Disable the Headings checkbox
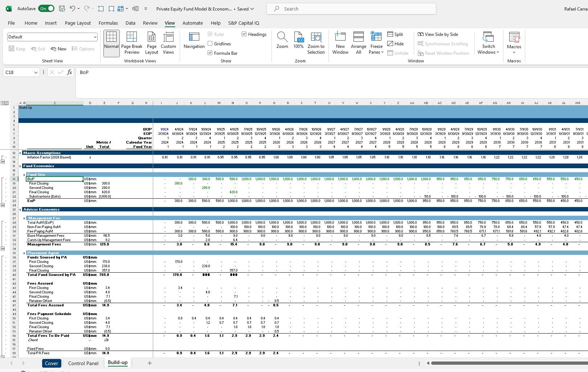588x372 pixels. (244, 34)
